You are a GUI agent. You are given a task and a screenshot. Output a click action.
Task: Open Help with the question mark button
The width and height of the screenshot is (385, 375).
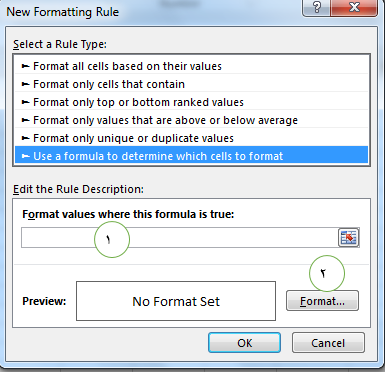[x=317, y=7]
